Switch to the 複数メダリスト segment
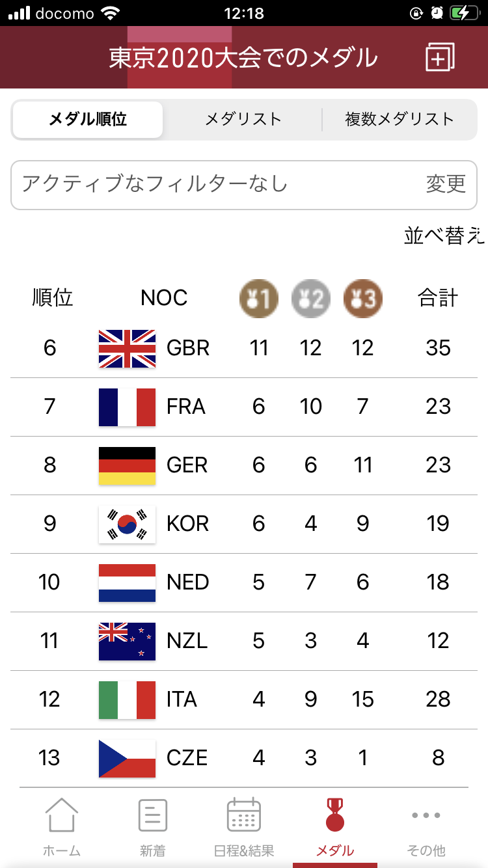Image resolution: width=488 pixels, height=868 pixels. coord(400,120)
